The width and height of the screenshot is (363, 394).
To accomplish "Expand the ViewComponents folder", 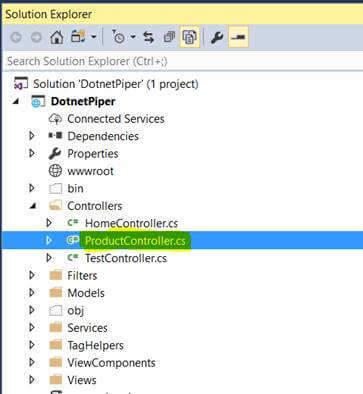I will coord(32,362).
